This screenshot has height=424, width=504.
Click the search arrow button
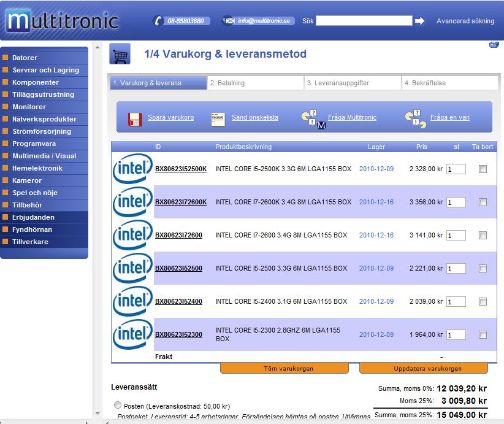(419, 21)
